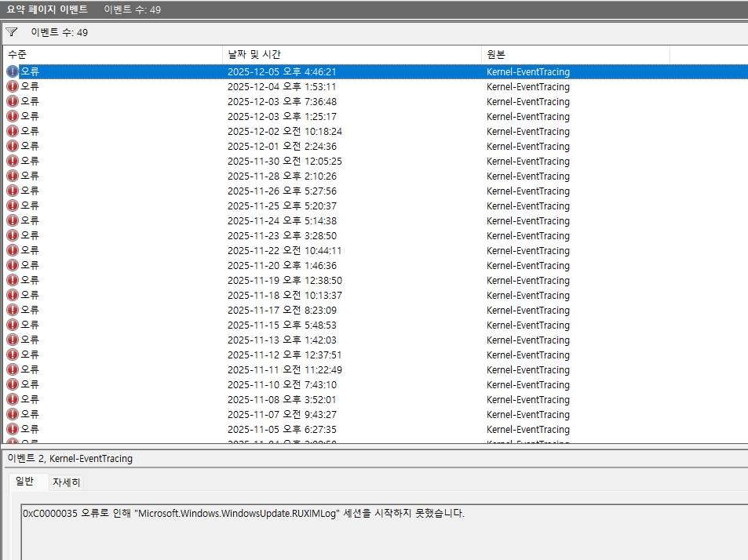The height and width of the screenshot is (560, 748).
Task: Sort events by 날짜 및 시간 column
Action: click(254, 54)
